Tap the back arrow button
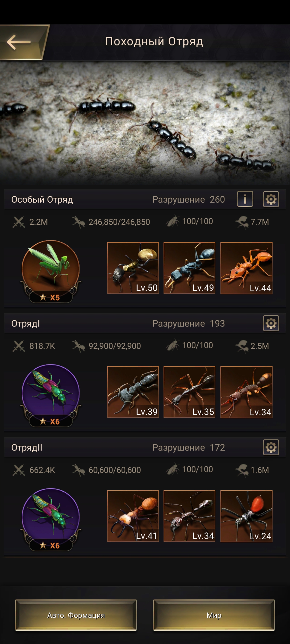290x644 pixels. pos(19,42)
